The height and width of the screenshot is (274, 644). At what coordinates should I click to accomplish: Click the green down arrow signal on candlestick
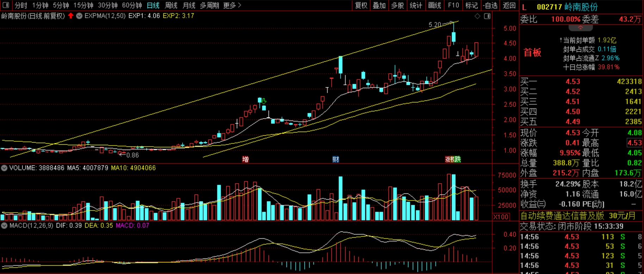tap(264, 101)
